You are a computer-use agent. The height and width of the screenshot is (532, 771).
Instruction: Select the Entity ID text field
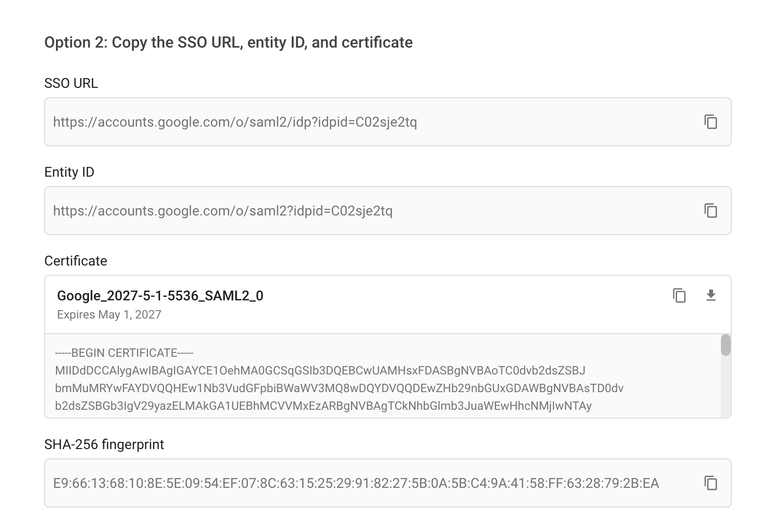(x=344, y=211)
